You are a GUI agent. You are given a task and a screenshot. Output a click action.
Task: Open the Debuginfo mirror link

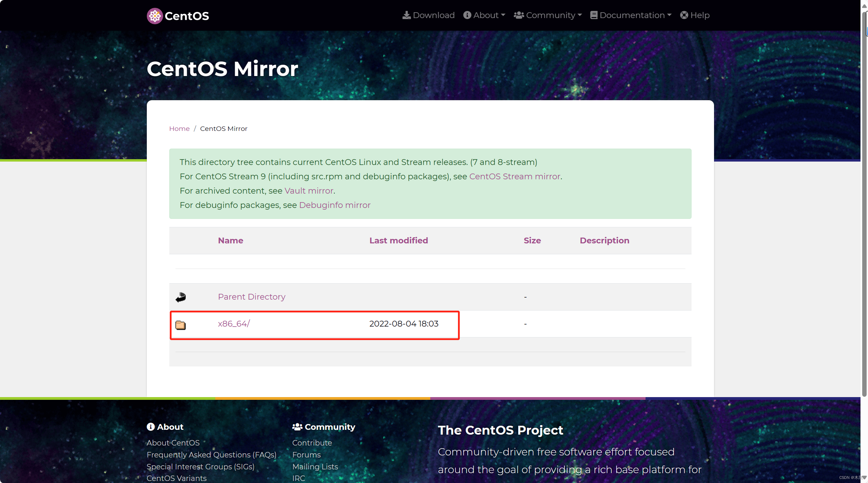(x=335, y=205)
